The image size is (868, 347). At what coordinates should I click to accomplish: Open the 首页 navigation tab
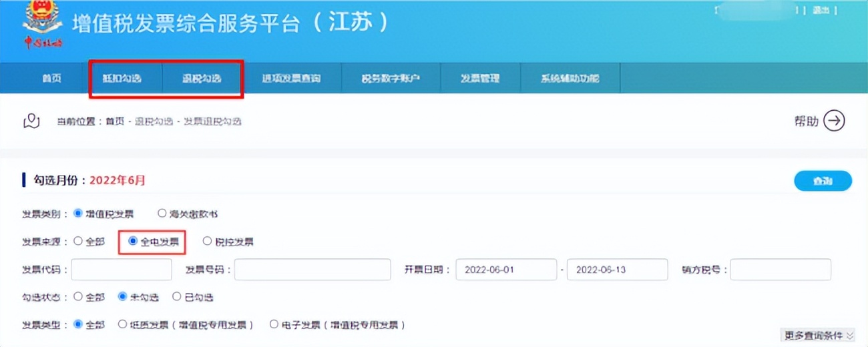click(x=51, y=78)
